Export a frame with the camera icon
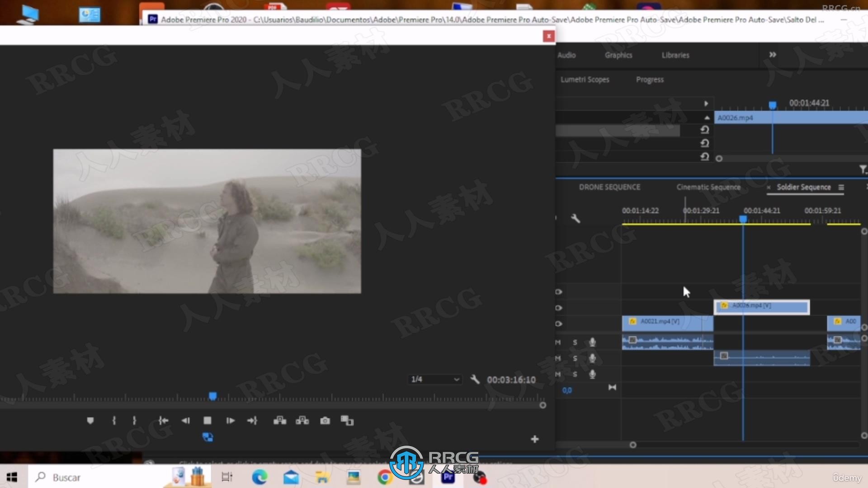 [x=325, y=421]
